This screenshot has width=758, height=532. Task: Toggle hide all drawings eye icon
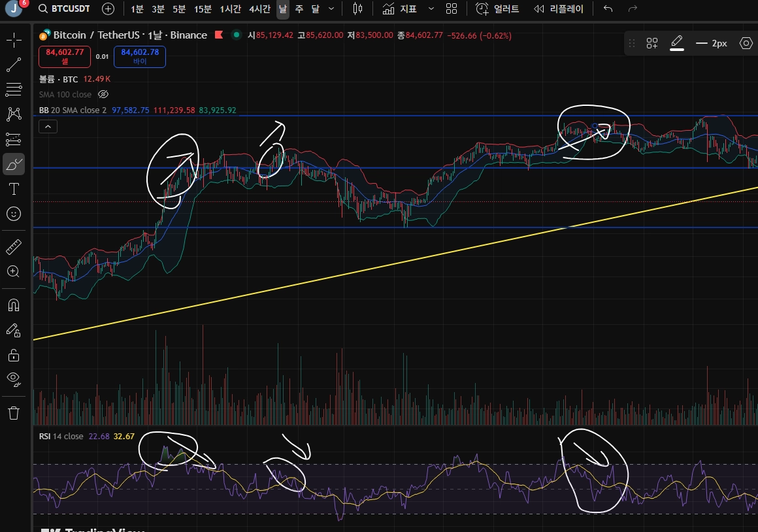coord(14,380)
